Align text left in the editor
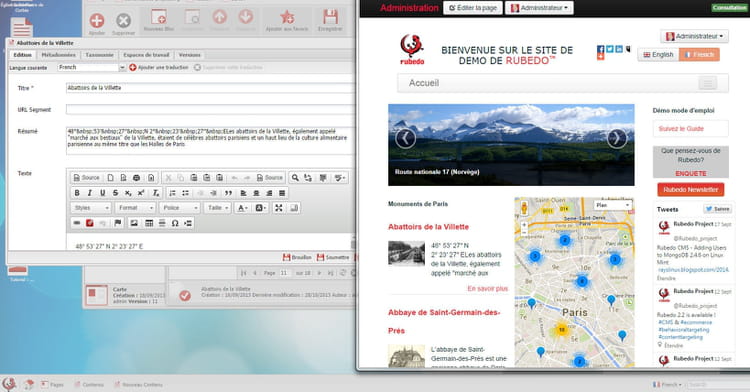This screenshot has width=750, height=392. (x=243, y=193)
